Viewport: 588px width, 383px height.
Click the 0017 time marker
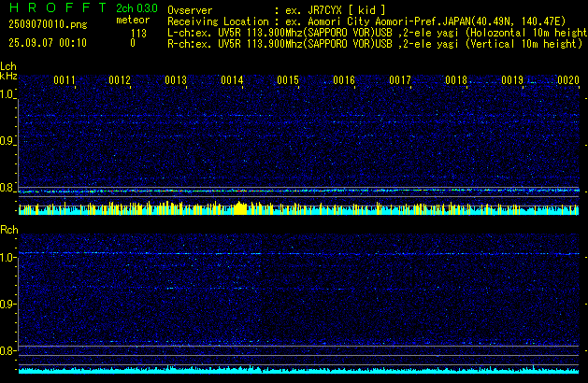coord(400,80)
